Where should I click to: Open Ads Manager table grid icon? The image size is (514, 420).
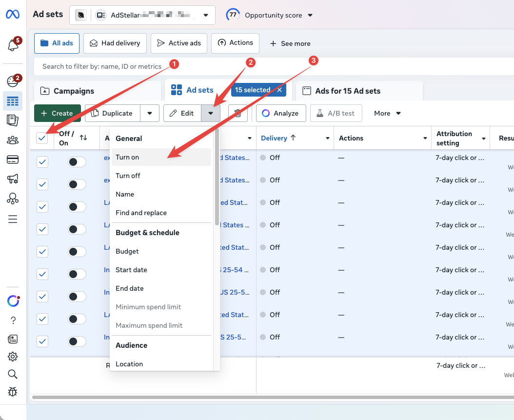coord(13,101)
